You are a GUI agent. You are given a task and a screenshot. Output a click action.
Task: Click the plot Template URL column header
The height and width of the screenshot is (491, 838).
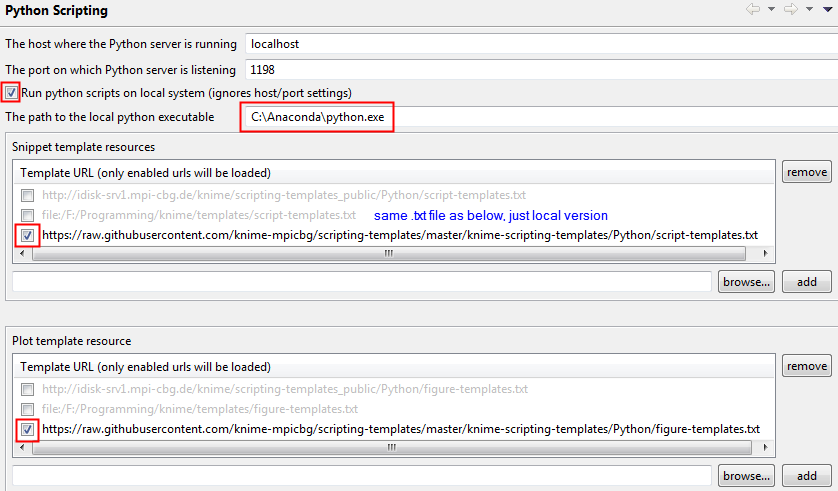pos(394,367)
